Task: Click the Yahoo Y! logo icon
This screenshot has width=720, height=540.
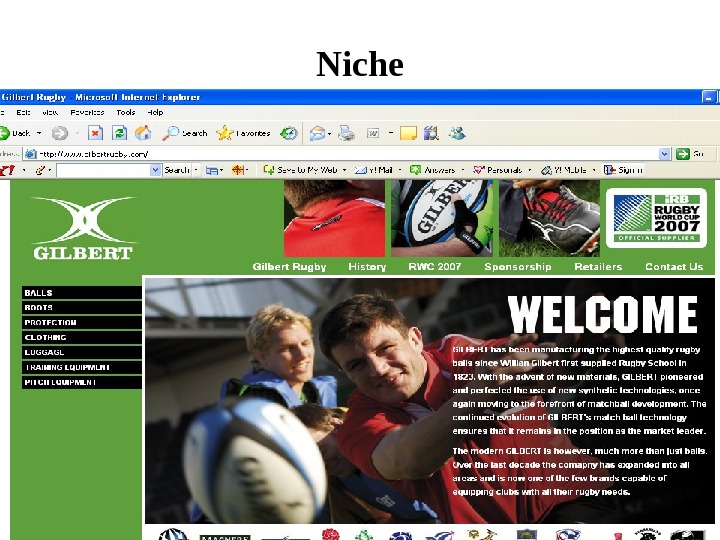Action: 7,170
